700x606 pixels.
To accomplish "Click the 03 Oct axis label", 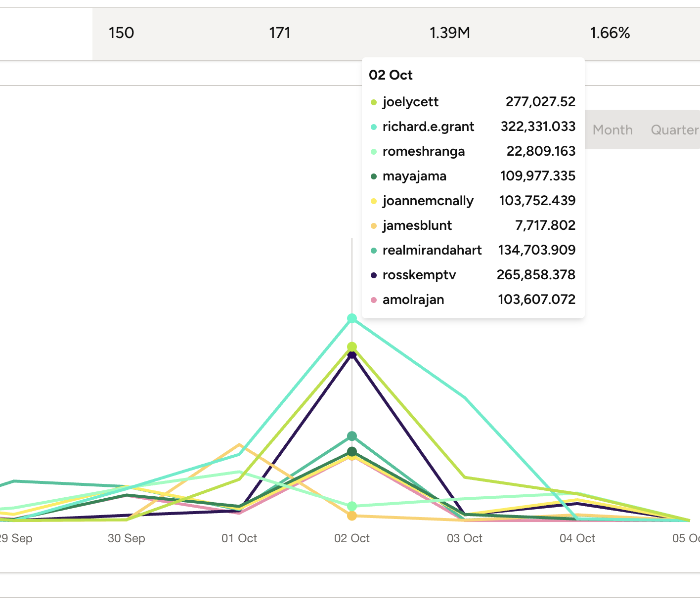I will tap(465, 538).
